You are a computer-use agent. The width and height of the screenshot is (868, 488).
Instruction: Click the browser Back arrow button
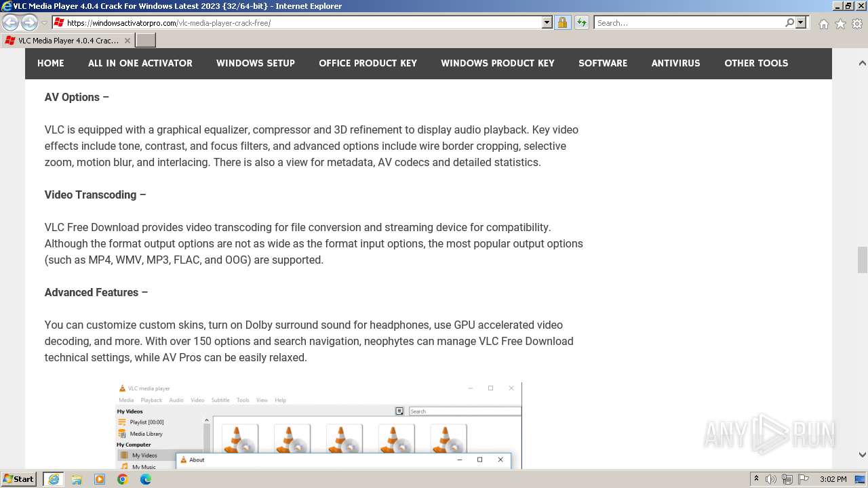(x=11, y=23)
